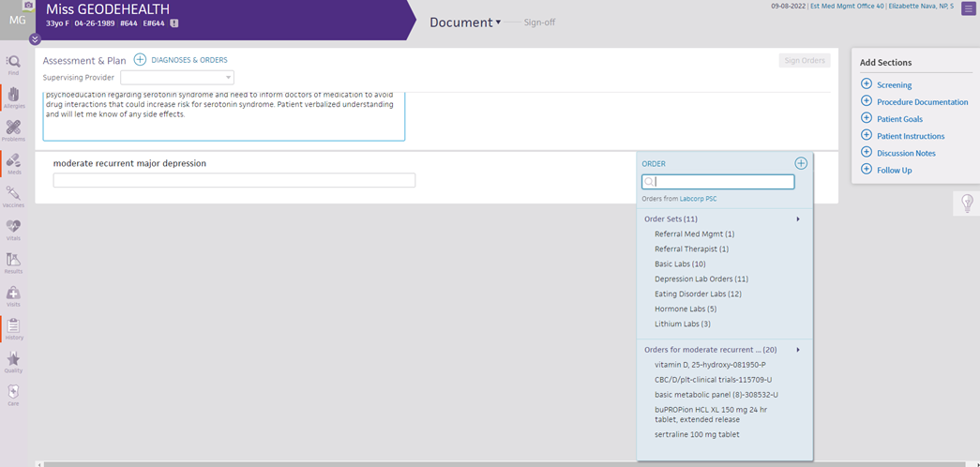Add the Patient Goals plus icon

click(x=867, y=117)
